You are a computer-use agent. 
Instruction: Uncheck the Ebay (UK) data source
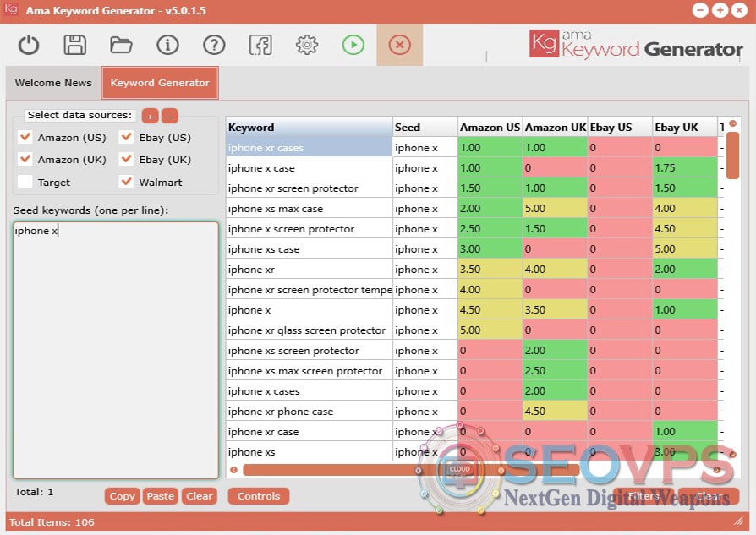click(126, 159)
